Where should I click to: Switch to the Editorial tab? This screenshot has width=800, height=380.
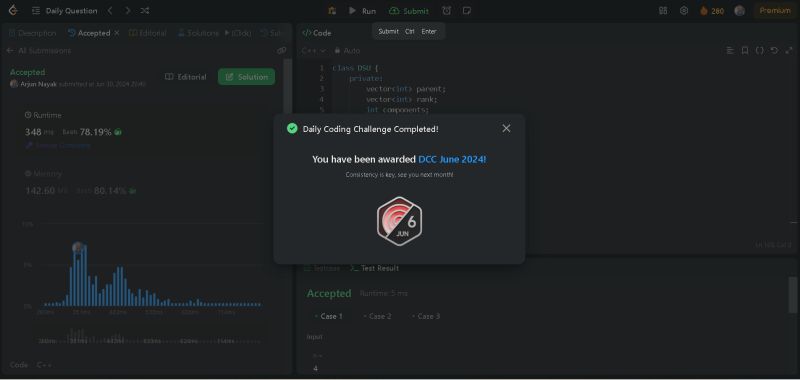click(147, 33)
